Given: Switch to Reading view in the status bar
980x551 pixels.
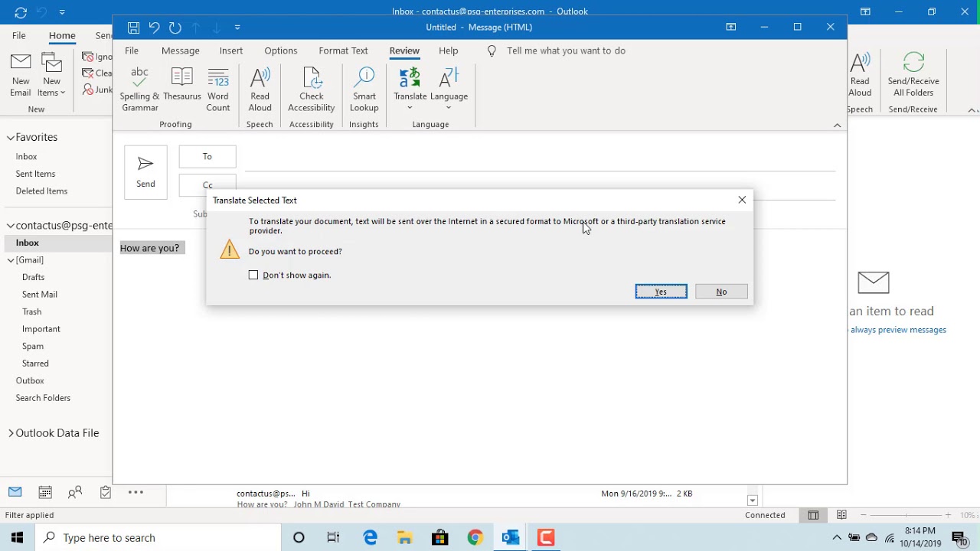Looking at the screenshot, I should (841, 515).
